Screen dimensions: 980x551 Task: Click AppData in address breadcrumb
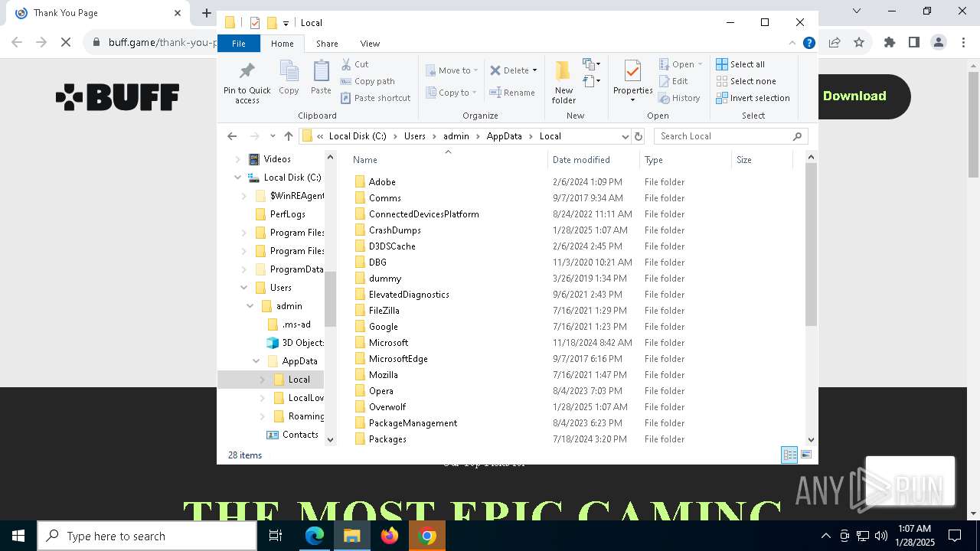coord(504,136)
